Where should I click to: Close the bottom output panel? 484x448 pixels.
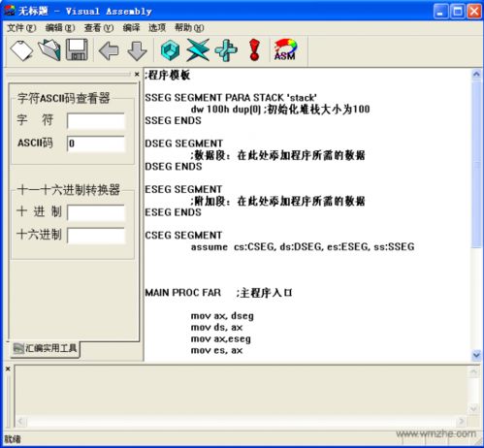point(8,368)
